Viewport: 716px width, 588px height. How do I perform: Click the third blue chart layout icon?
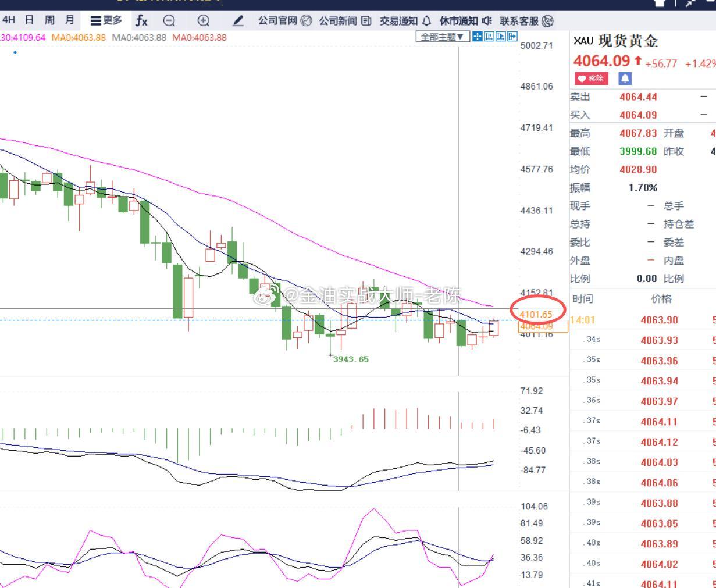point(501,37)
